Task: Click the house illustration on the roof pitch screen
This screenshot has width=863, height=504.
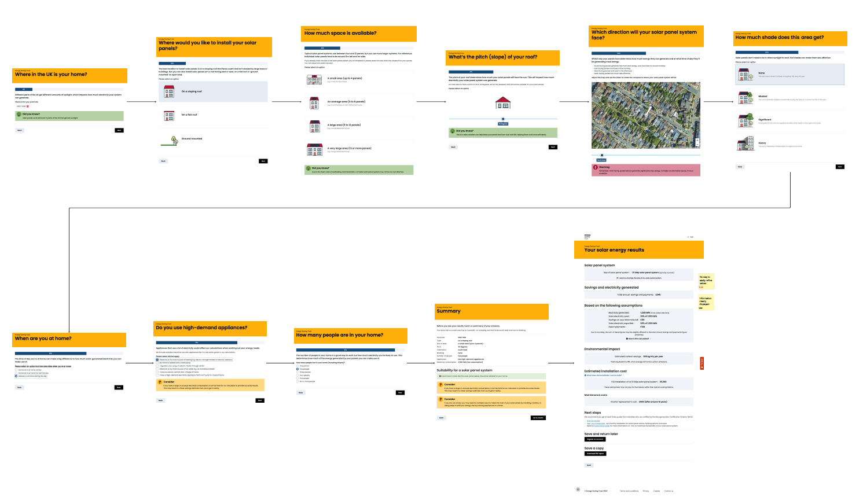Action: tap(503, 102)
